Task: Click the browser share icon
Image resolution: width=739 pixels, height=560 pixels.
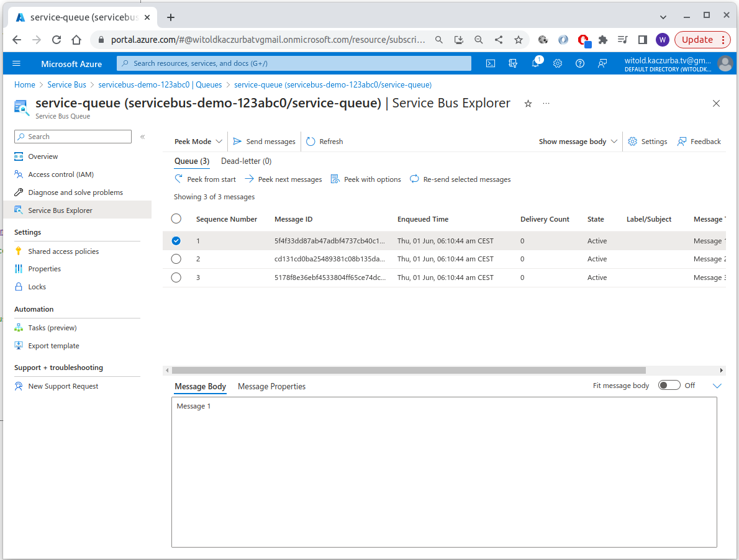Action: click(499, 40)
